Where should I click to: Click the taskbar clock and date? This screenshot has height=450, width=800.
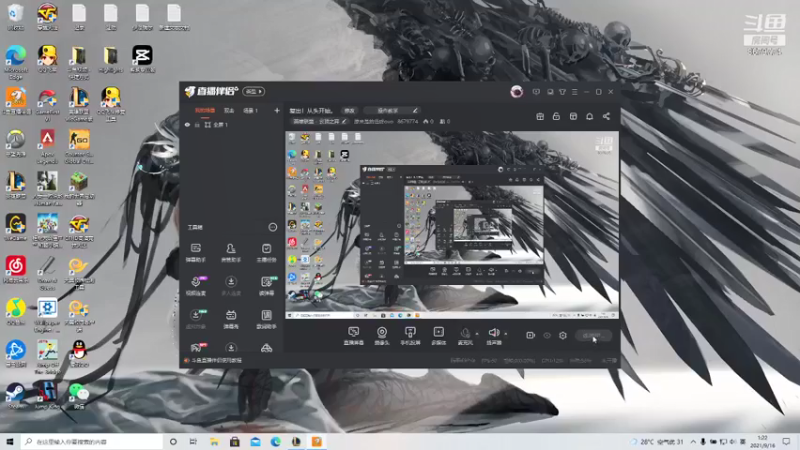tap(763, 441)
